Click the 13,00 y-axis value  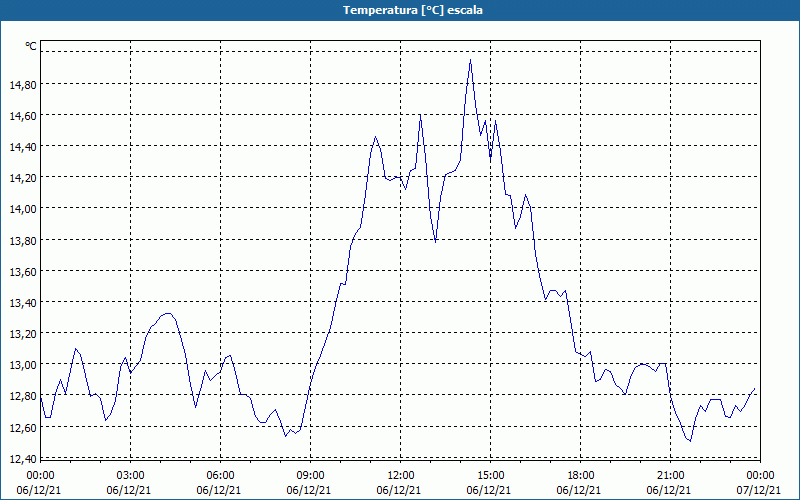23,366
